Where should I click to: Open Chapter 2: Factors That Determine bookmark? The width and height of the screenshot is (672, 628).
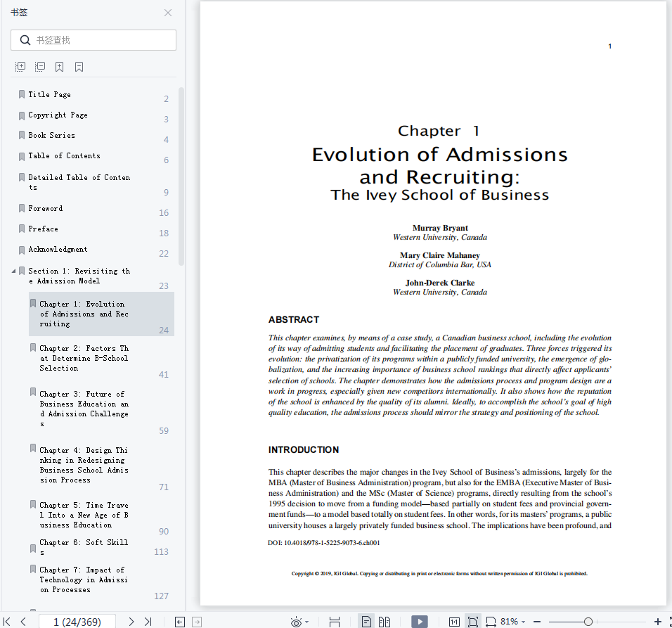[84, 358]
